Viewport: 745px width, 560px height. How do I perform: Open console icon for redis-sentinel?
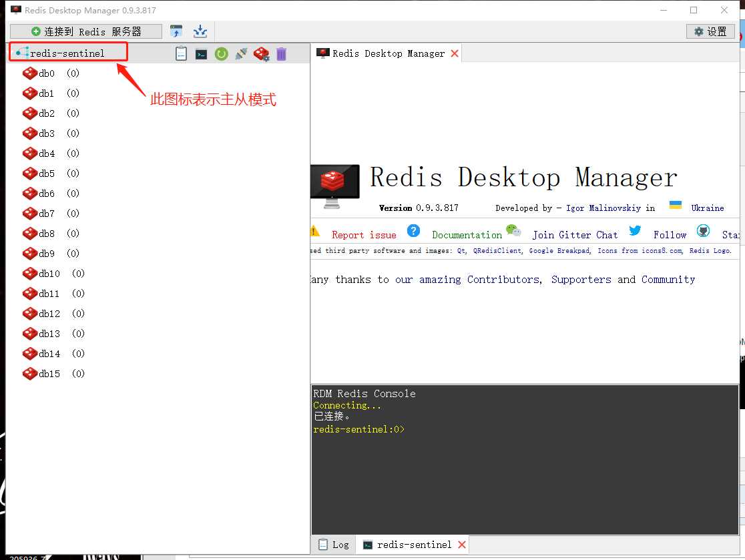[x=201, y=54]
